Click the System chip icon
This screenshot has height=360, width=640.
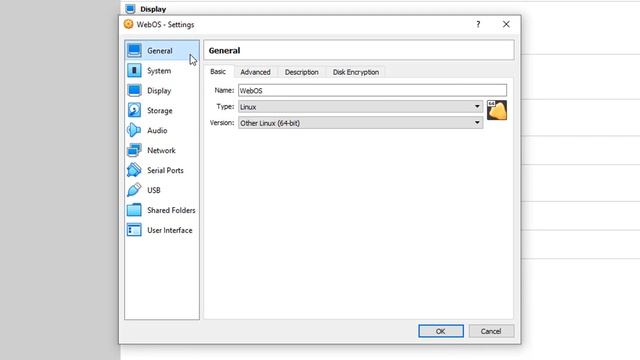[x=134, y=71]
